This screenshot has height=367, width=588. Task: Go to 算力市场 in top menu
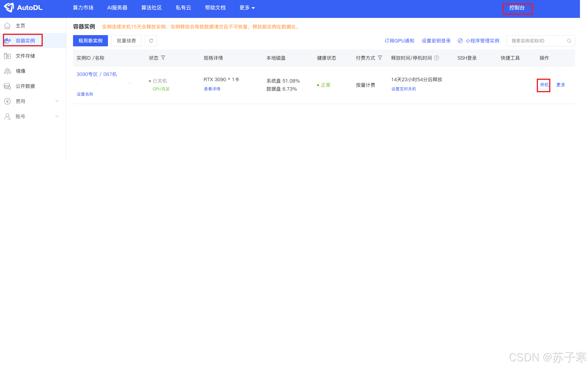click(83, 8)
